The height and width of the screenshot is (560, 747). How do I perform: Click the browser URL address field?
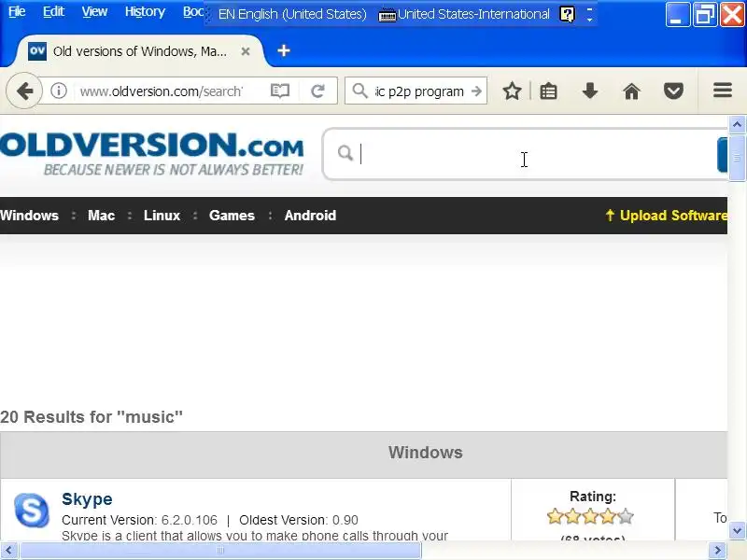click(162, 91)
